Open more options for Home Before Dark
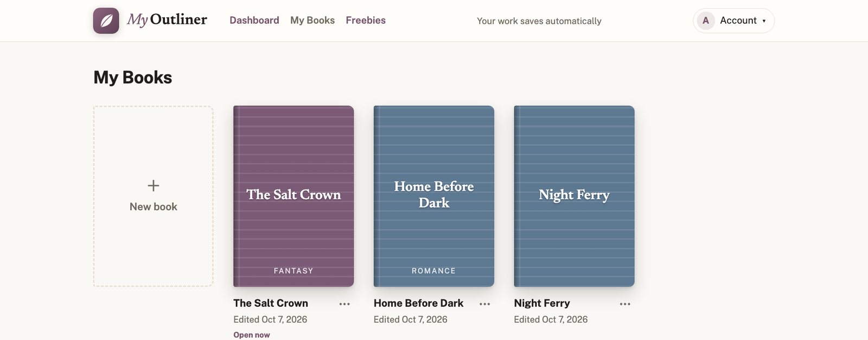The width and height of the screenshot is (868, 340). [x=485, y=304]
